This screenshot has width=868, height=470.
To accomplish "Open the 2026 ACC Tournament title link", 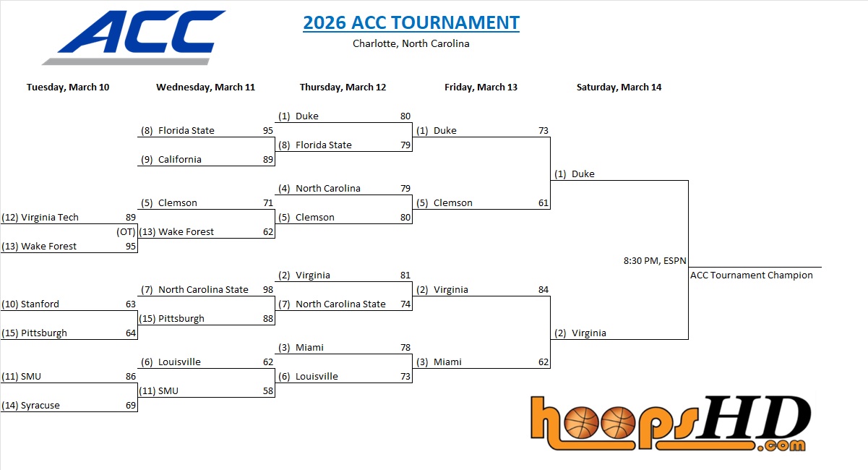I will (411, 22).
